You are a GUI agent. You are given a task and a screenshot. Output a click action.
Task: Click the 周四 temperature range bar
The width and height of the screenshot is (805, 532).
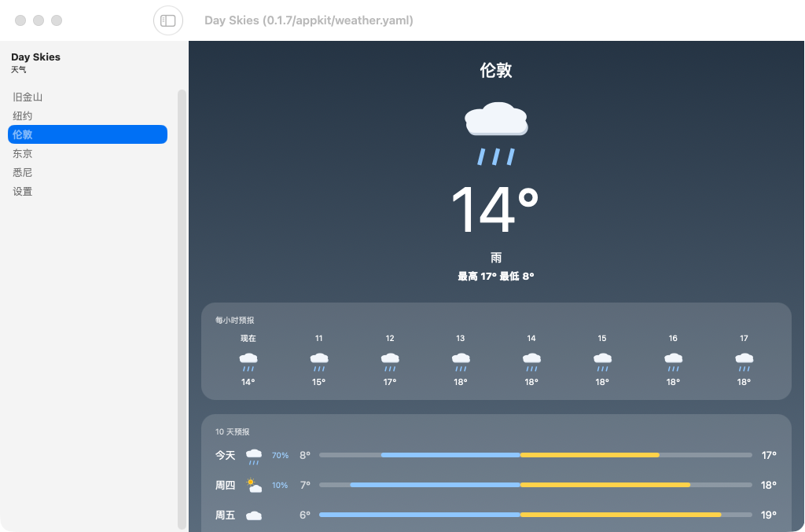[x=535, y=485]
